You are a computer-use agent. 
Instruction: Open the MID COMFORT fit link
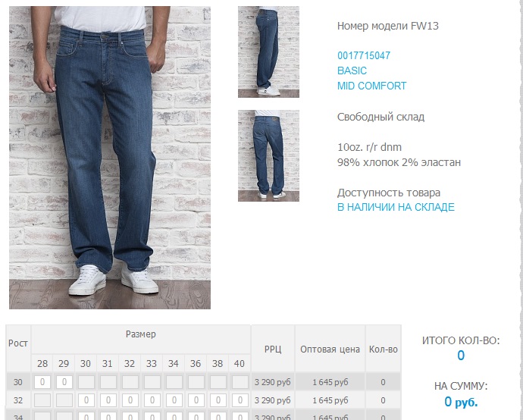pos(371,86)
